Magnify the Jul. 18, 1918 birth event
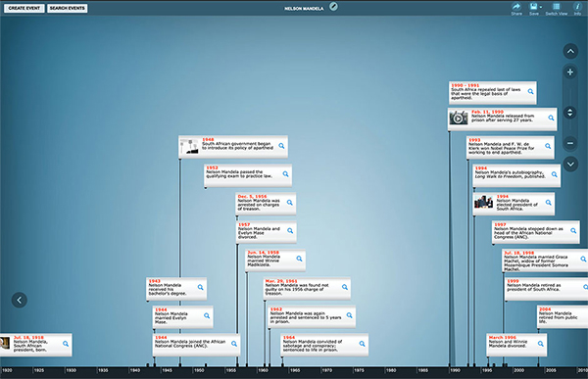 click(66, 344)
